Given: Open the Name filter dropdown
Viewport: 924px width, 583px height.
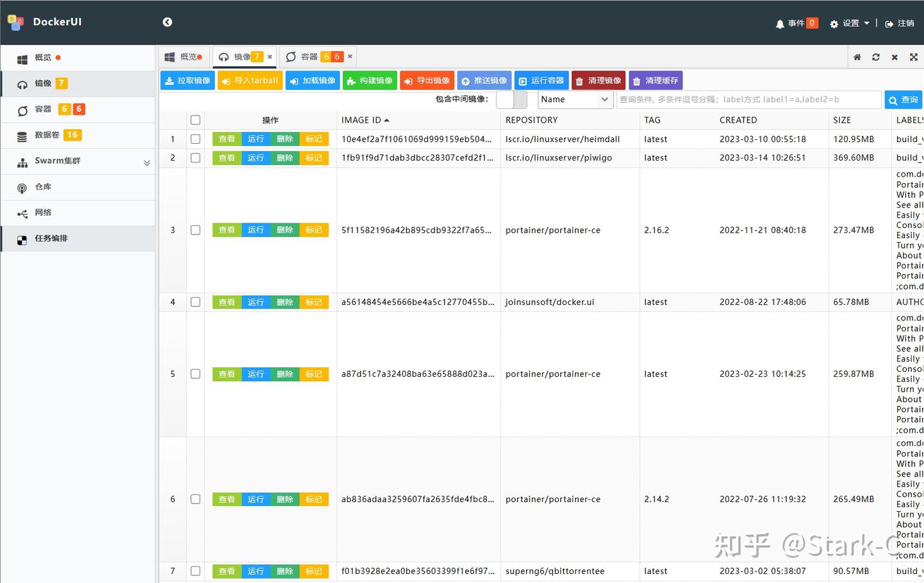Looking at the screenshot, I should click(x=575, y=100).
